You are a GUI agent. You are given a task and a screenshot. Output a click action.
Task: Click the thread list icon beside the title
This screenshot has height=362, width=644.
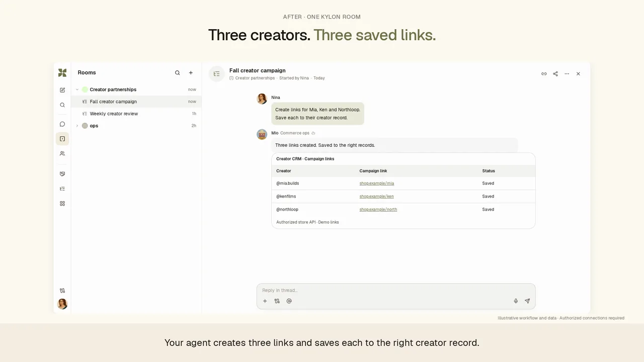click(x=217, y=74)
